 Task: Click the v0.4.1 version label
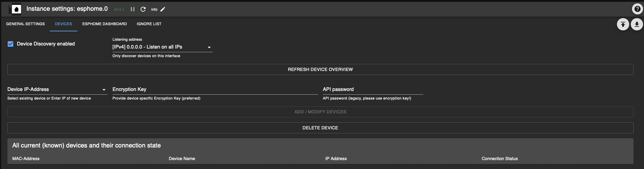tap(119, 10)
